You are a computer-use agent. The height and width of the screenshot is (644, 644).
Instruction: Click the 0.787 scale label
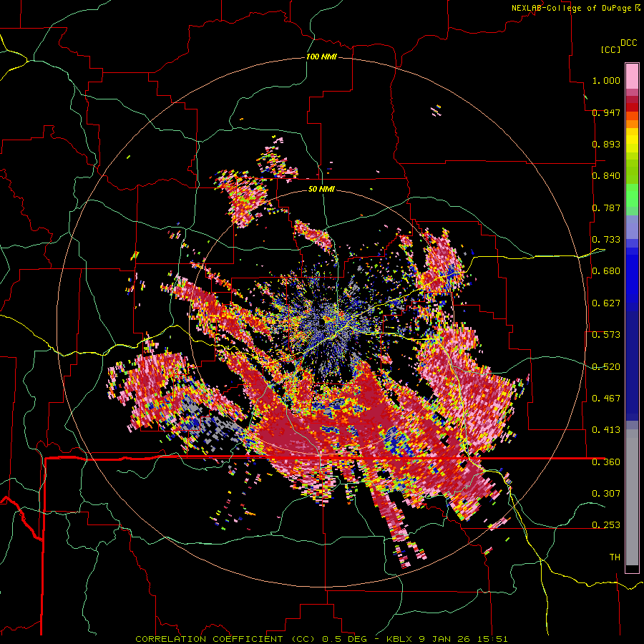click(x=606, y=208)
